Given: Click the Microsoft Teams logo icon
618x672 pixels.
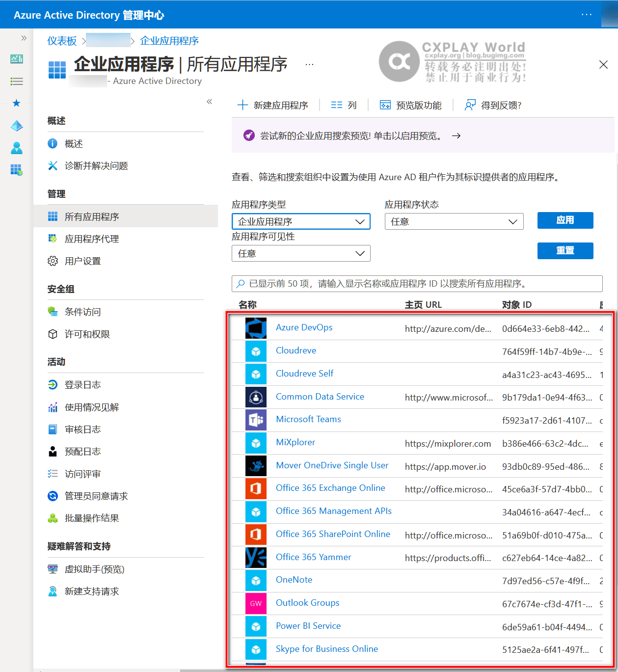Looking at the screenshot, I should click(x=256, y=420).
